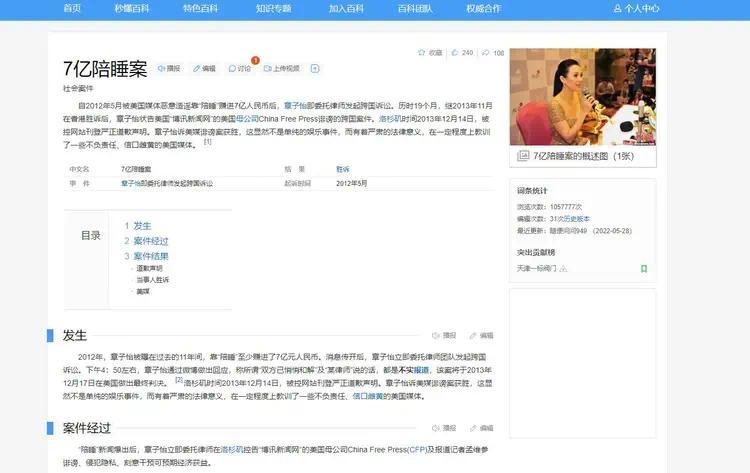Image resolution: width=750 pixels, height=473 pixels.
Task: Open the 秒懂百科 navigation tab
Action: (129, 8)
